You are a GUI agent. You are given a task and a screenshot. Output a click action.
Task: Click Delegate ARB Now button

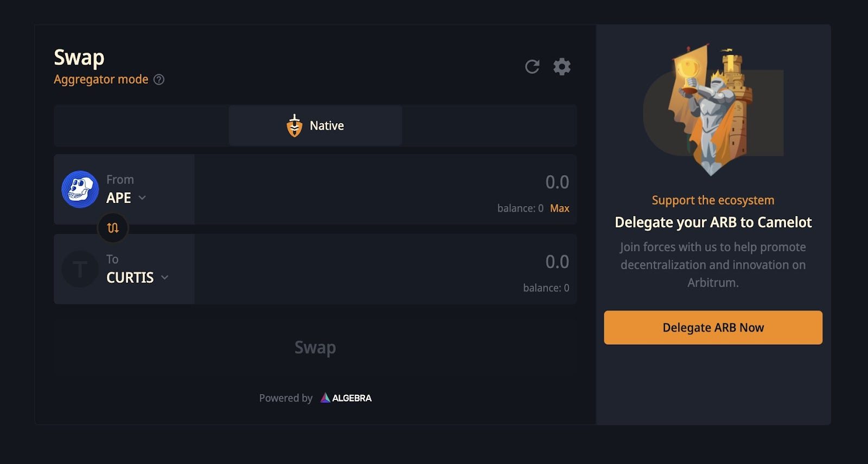click(713, 327)
